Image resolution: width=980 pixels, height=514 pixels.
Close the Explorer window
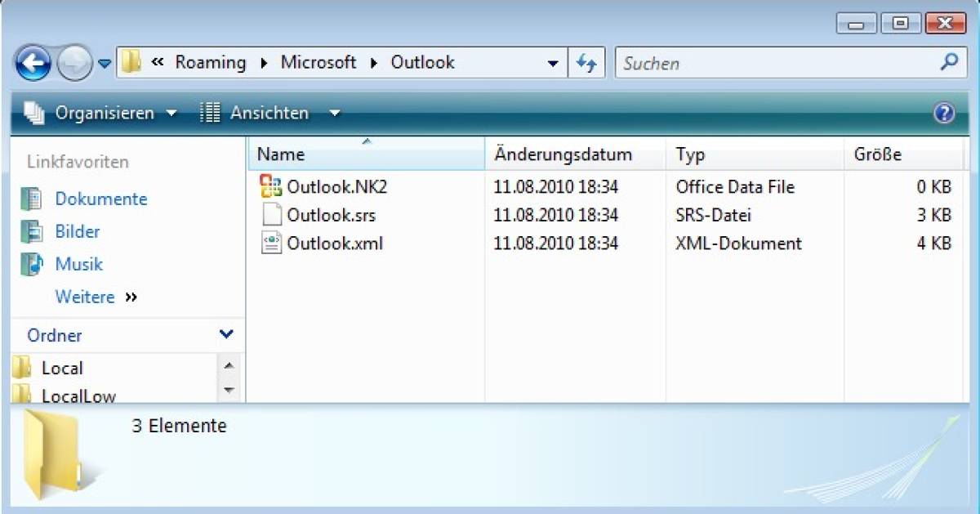click(946, 23)
